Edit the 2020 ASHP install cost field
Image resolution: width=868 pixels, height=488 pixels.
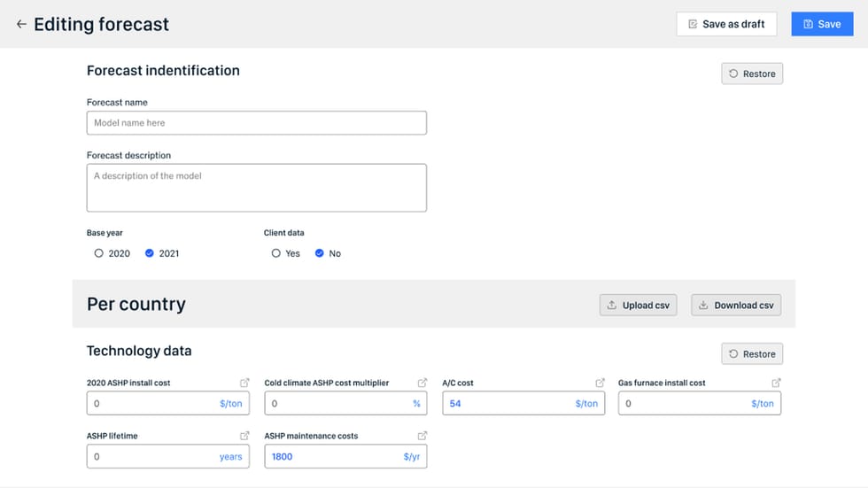[167, 403]
